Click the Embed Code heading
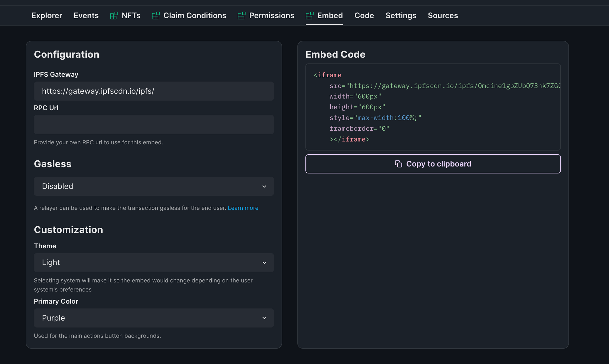 [335, 54]
